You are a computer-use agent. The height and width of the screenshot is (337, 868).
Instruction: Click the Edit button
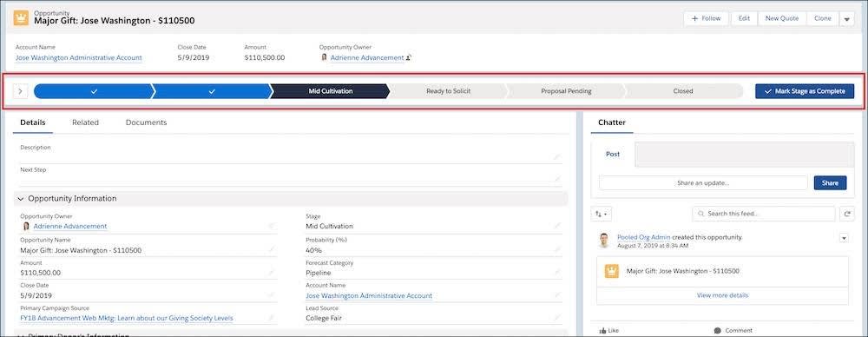(744, 19)
